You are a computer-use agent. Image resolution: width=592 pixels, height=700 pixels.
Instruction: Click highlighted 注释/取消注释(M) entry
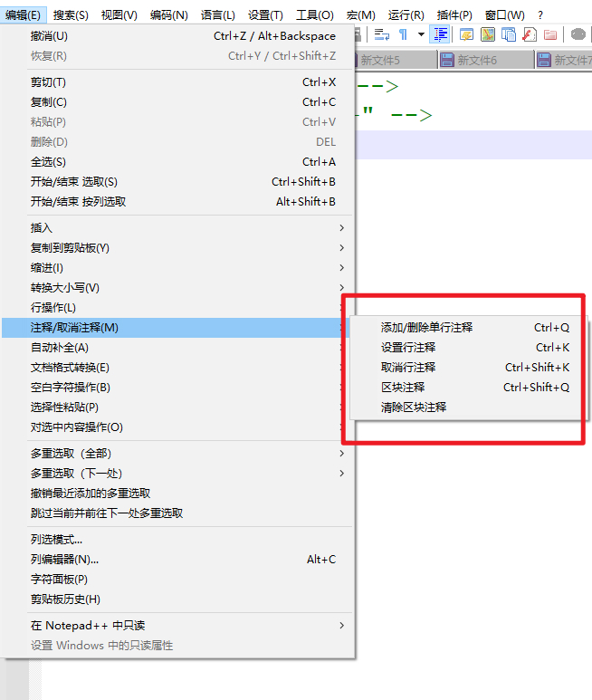click(177, 328)
